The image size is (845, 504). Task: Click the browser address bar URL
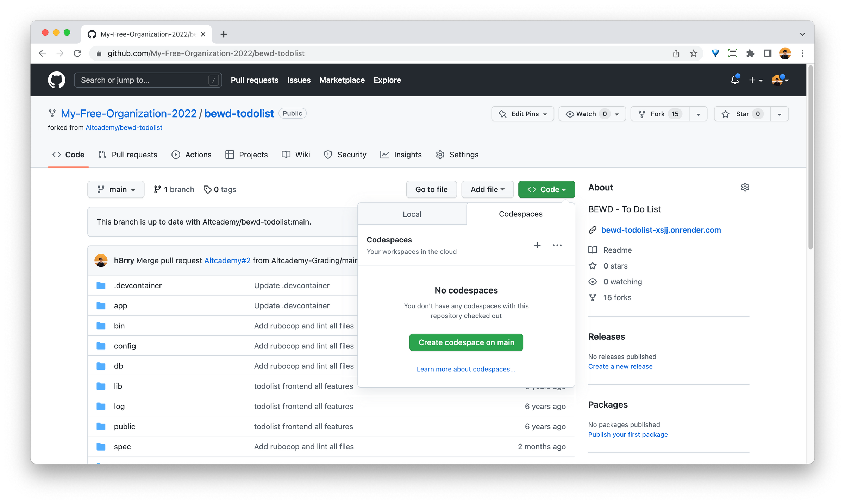point(206,53)
